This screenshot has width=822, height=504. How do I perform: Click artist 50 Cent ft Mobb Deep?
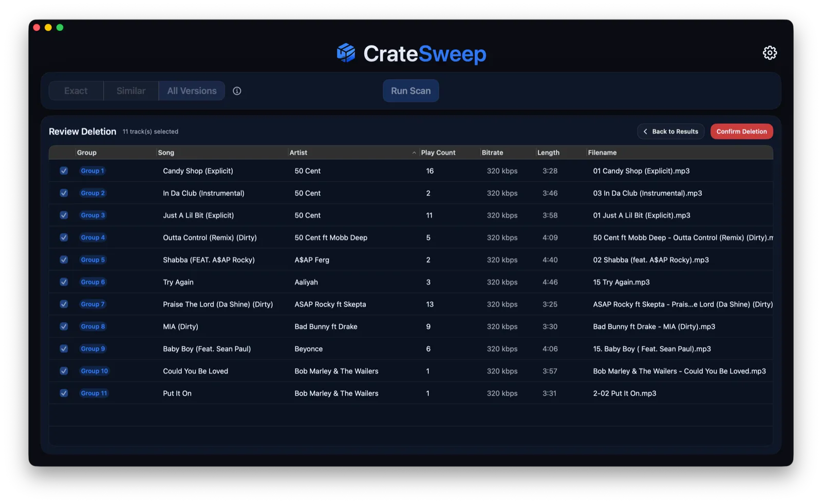click(331, 237)
